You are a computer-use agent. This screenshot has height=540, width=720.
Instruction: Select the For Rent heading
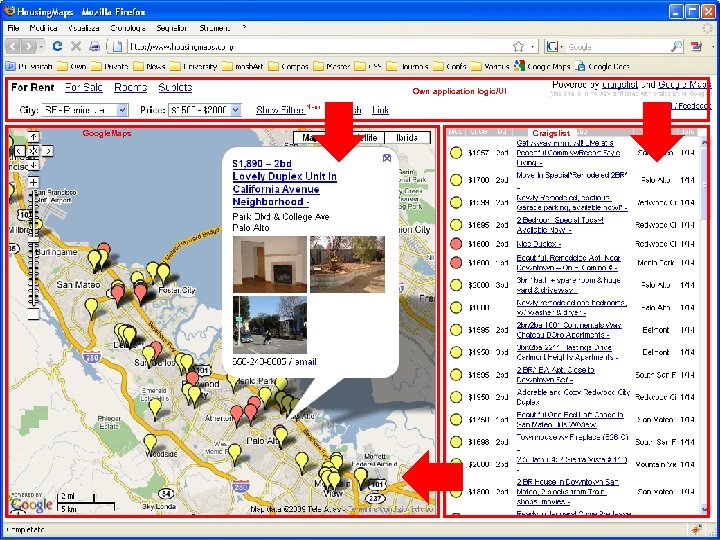pyautogui.click(x=33, y=87)
